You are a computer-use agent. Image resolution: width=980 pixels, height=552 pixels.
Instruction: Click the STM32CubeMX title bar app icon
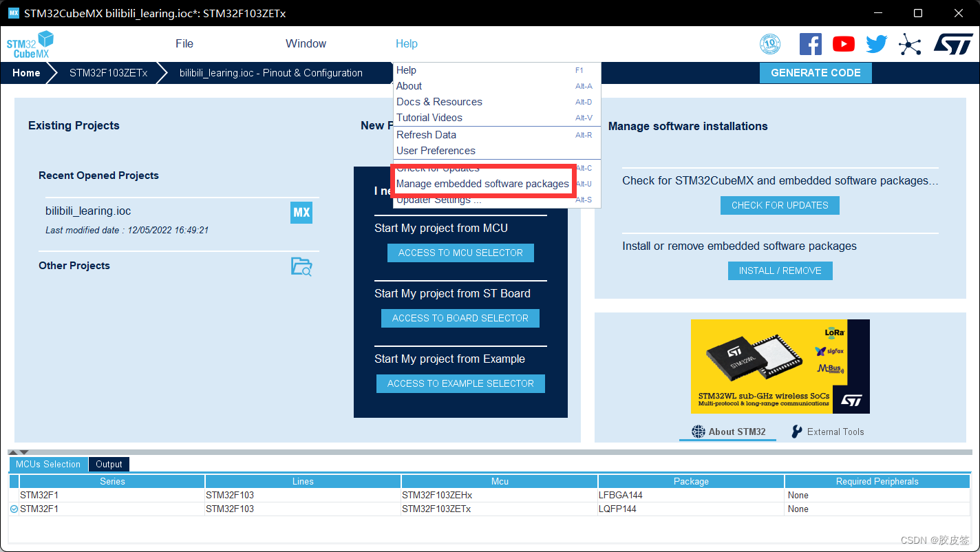point(14,13)
